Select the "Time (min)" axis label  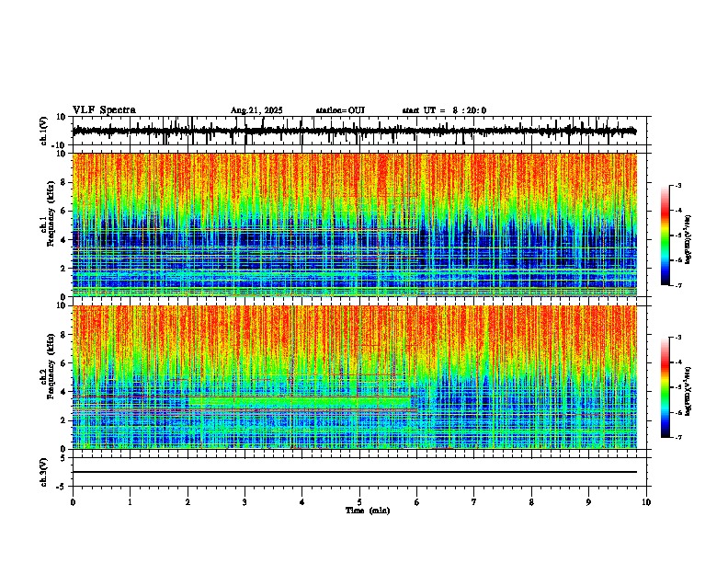coord(368,511)
